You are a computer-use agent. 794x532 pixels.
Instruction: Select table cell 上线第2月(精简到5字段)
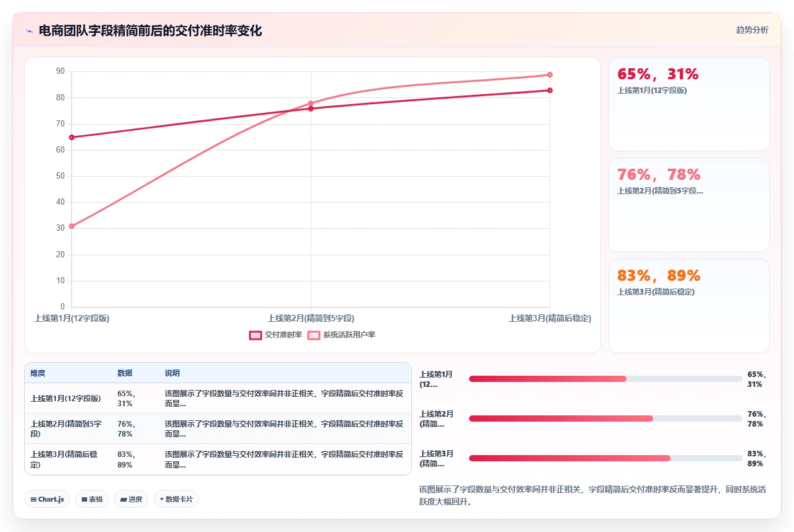pyautogui.click(x=68, y=429)
